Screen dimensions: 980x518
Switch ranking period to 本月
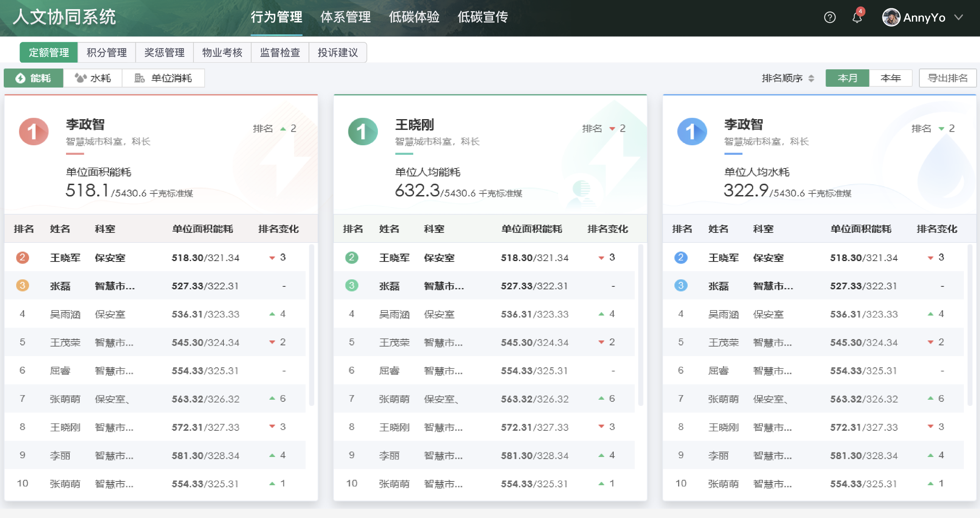click(847, 78)
